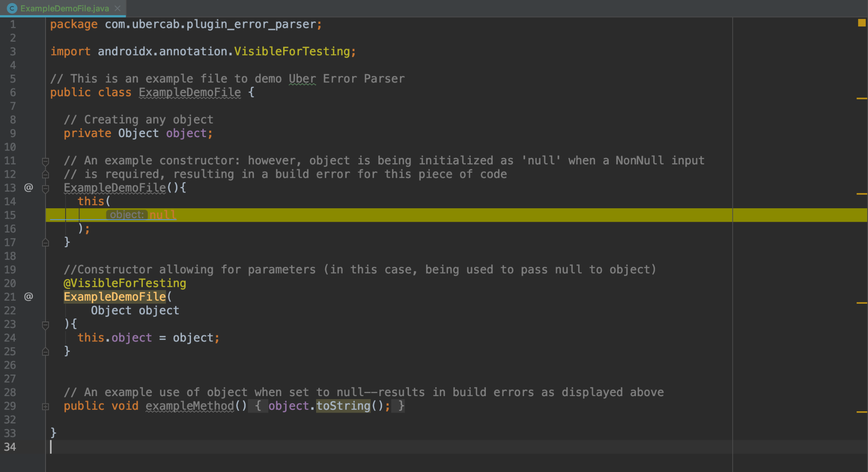868x472 pixels.
Task: Click the yellow inspection status square at top right
Action: point(861,23)
